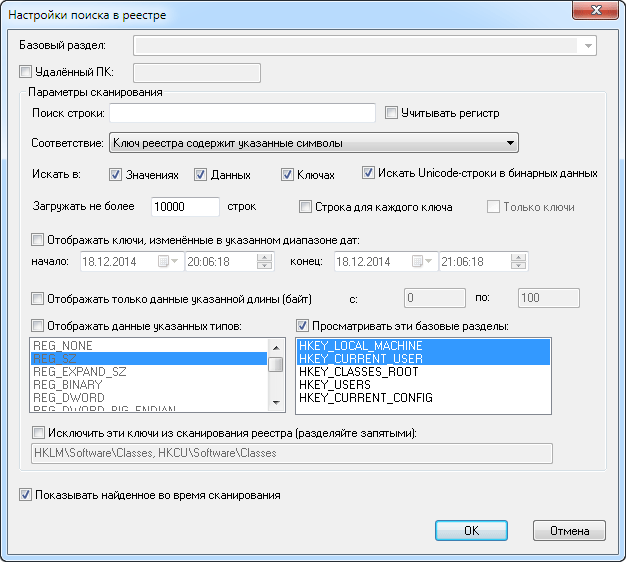Select REG_BINARY in the types list
The width and height of the screenshot is (626, 562).
[149, 385]
